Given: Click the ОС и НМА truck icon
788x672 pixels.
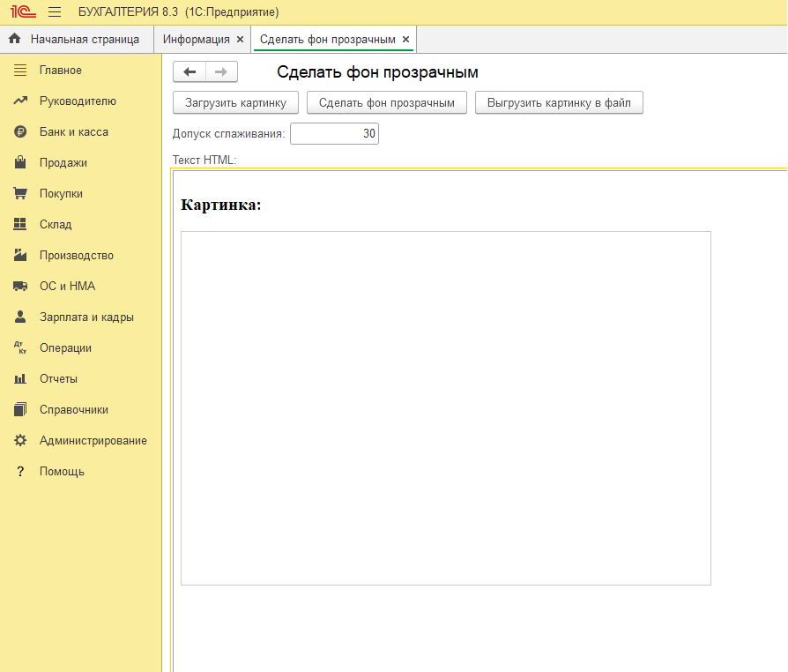Looking at the screenshot, I should (x=20, y=287).
